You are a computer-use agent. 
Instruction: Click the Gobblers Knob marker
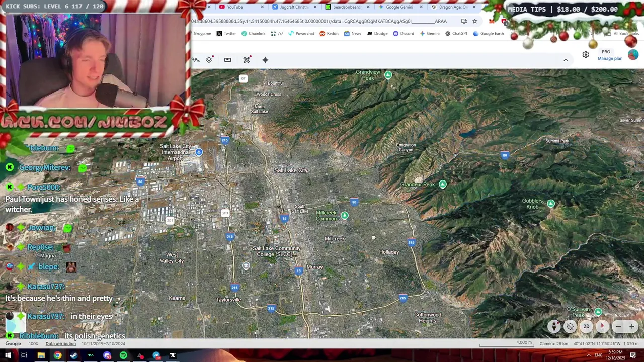551,204
